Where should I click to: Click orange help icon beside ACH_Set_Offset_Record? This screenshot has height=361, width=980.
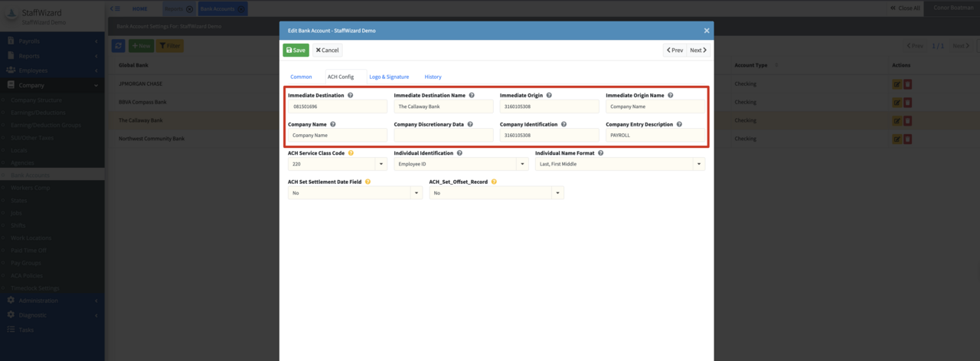tap(494, 182)
